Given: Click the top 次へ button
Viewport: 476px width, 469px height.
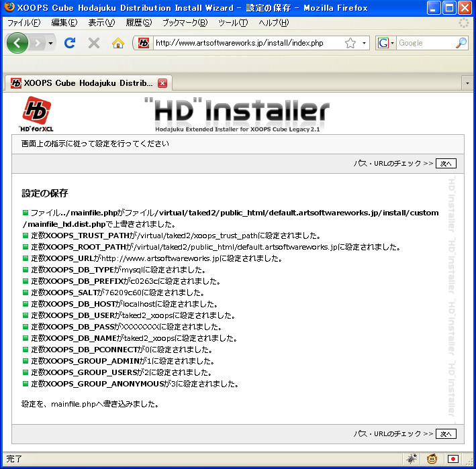Looking at the screenshot, I should click(446, 163).
